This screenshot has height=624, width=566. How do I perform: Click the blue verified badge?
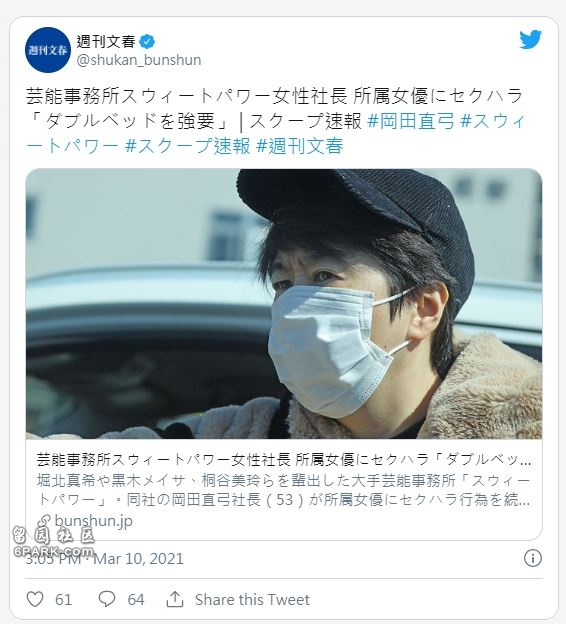147,41
